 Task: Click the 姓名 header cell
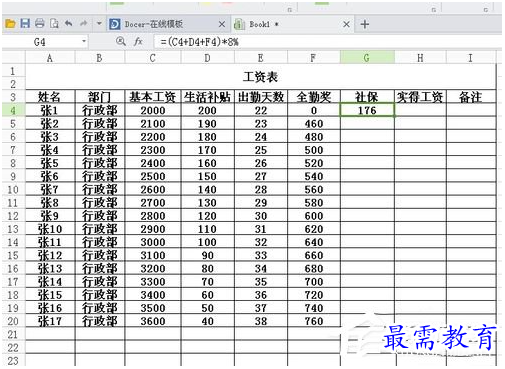[50, 97]
